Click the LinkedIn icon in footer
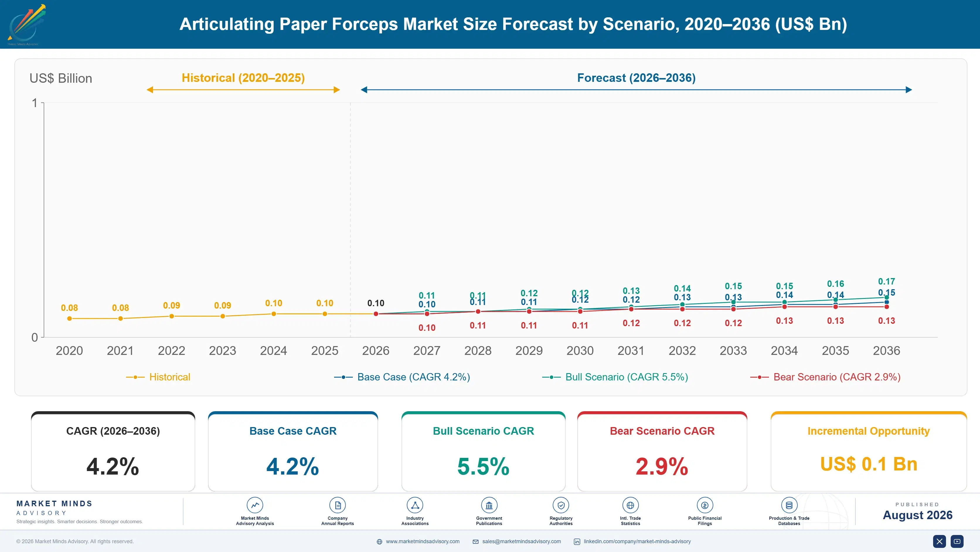The width and height of the screenshot is (980, 552). (577, 542)
